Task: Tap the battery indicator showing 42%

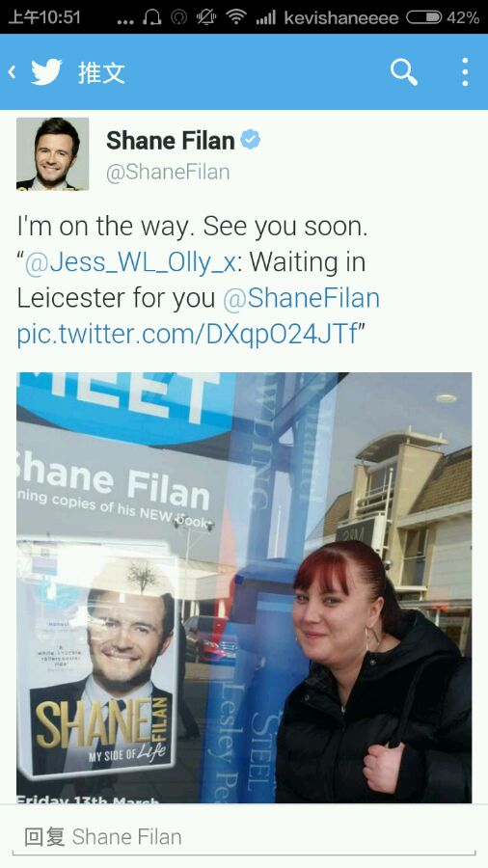Action: click(443, 17)
